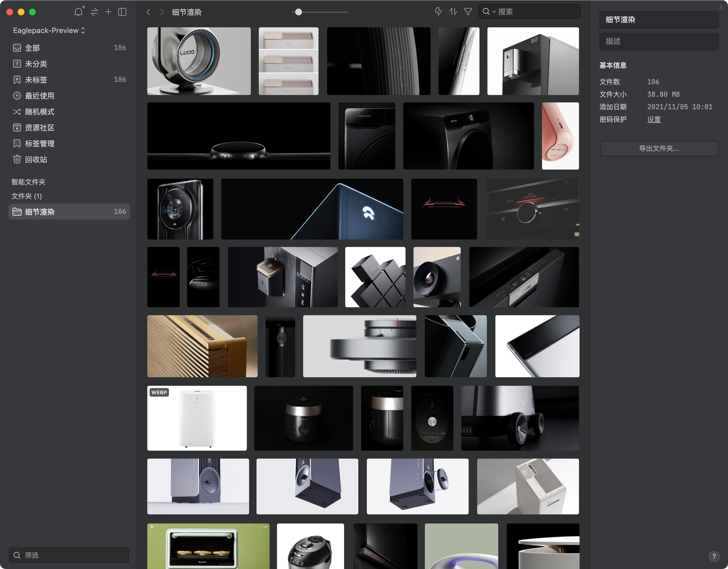Click the plus add icon in sidebar header
Image resolution: width=728 pixels, height=569 pixels.
108,12
